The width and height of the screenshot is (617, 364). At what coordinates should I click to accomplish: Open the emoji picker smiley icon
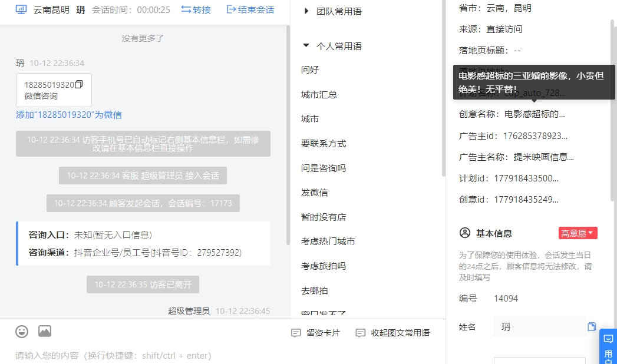click(x=22, y=332)
